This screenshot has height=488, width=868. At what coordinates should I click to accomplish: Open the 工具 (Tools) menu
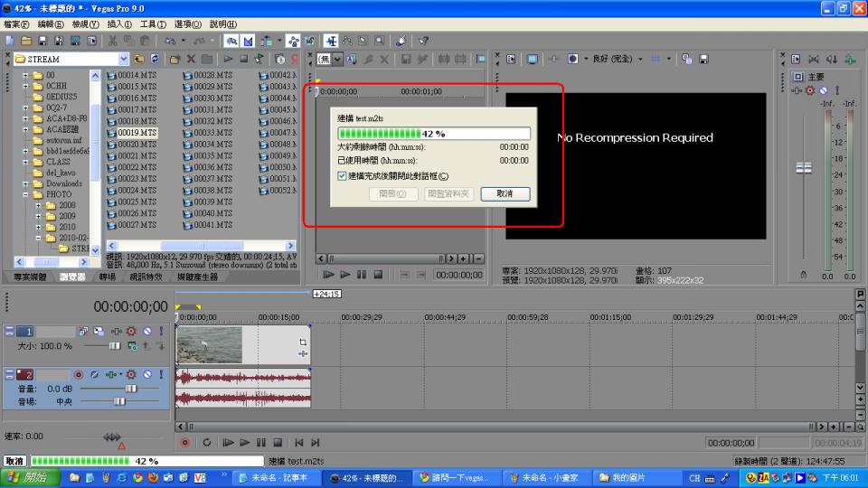pyautogui.click(x=153, y=24)
